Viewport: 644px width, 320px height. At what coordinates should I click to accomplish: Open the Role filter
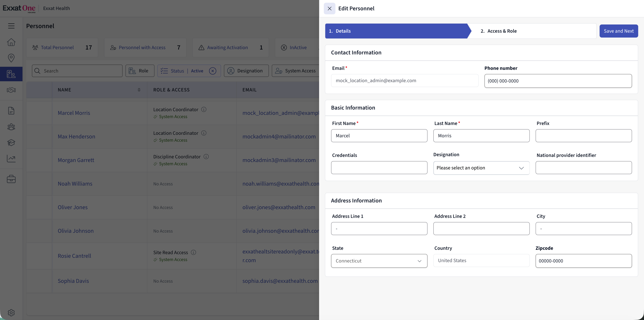140,71
